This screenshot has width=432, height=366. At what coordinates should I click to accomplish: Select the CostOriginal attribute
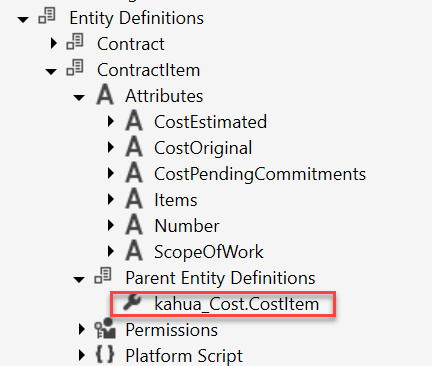(x=203, y=148)
